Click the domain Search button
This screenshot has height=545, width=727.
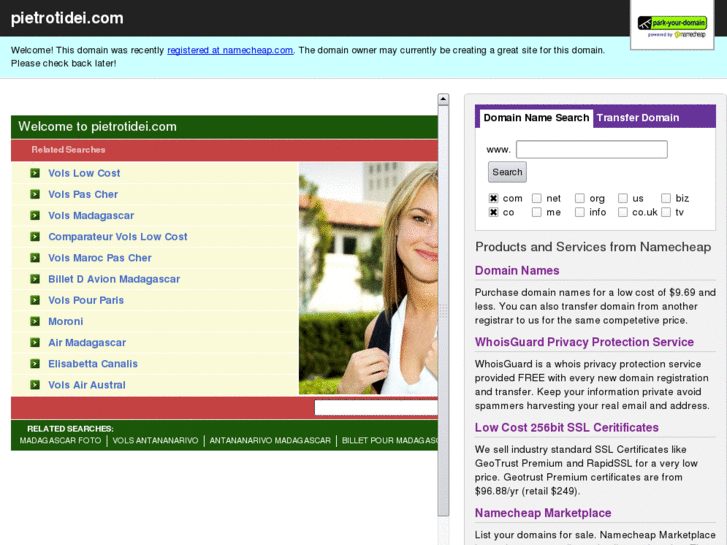pyautogui.click(x=507, y=172)
